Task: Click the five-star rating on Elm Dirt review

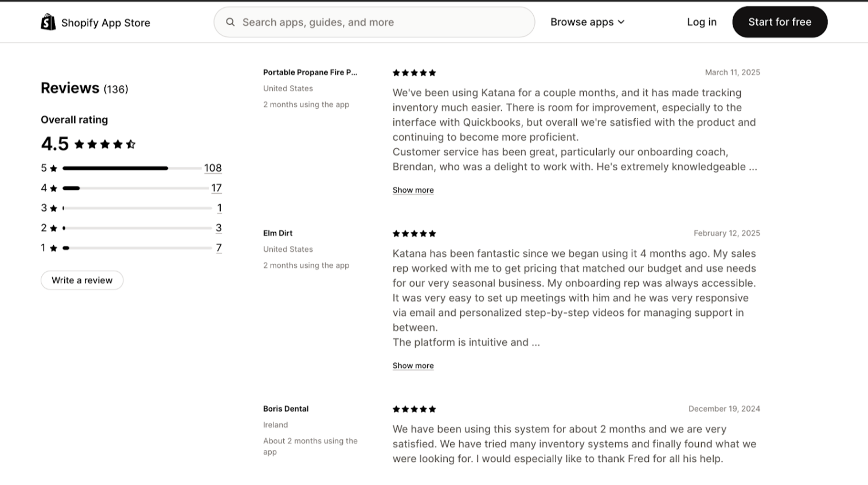Action: tap(414, 234)
